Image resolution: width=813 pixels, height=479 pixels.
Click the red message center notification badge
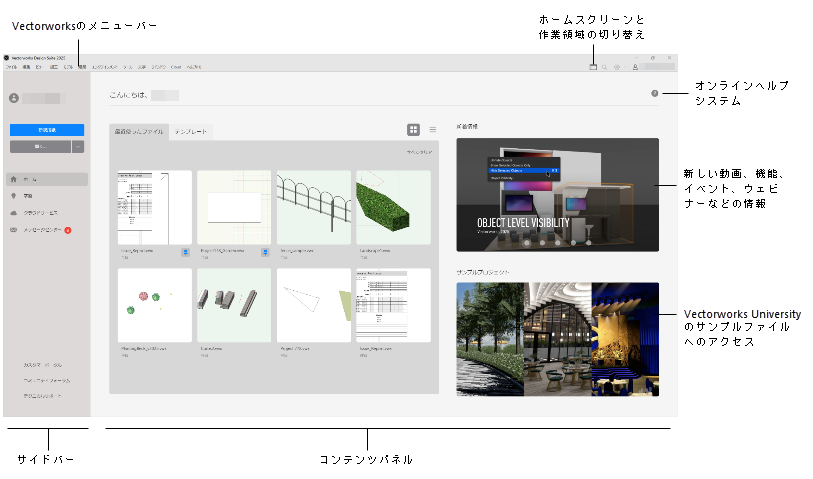pos(68,230)
